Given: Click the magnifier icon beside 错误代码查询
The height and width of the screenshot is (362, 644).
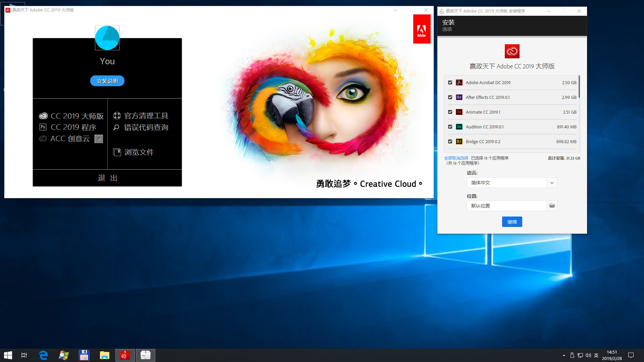Looking at the screenshot, I should coord(116,127).
